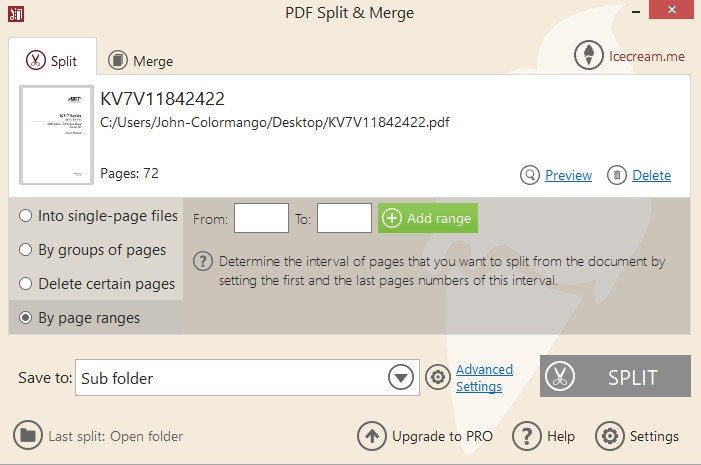Click Last split: Open folder text

point(116,436)
